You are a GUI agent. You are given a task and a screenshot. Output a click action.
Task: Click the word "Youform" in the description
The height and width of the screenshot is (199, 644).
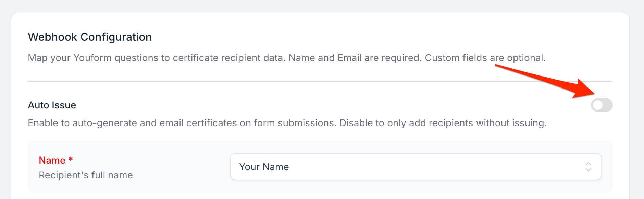[x=92, y=58]
